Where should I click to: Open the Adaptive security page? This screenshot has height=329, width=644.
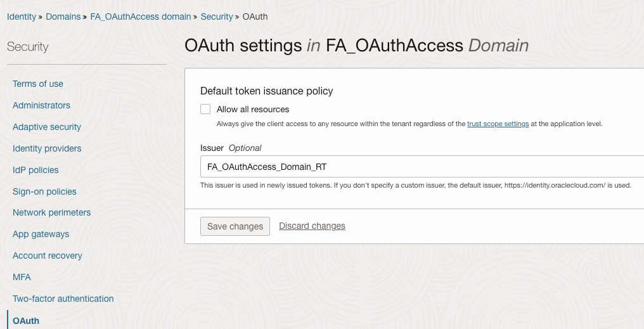tap(47, 127)
